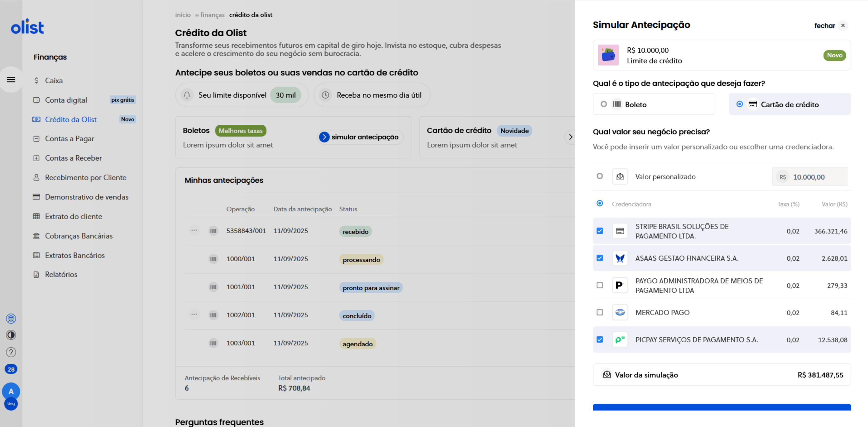
Task: Toggle the contrast theme icon
Action: coord(11,335)
